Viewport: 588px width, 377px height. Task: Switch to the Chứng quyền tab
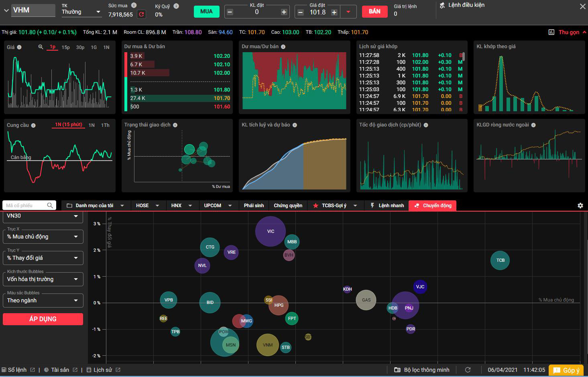[288, 206]
